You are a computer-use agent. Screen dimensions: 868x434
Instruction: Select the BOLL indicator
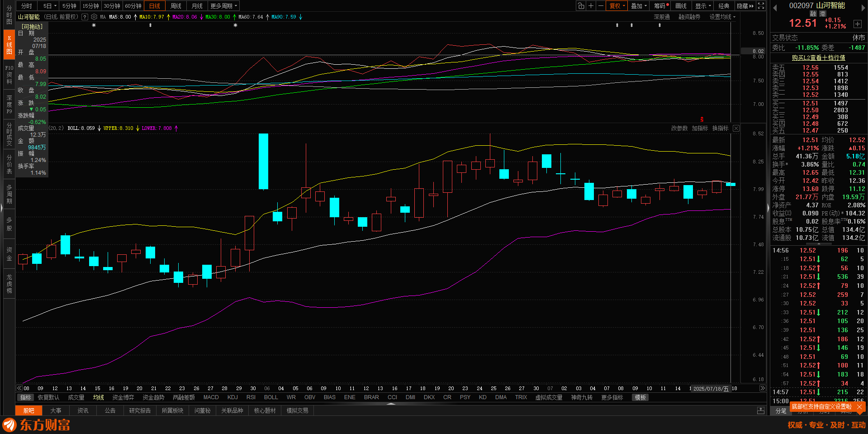[271, 397]
